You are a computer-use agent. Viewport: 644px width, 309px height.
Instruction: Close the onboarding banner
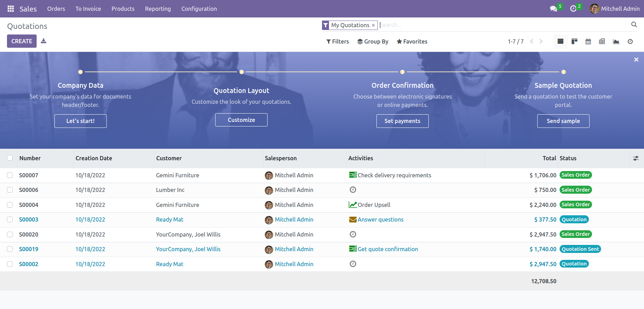click(x=636, y=60)
